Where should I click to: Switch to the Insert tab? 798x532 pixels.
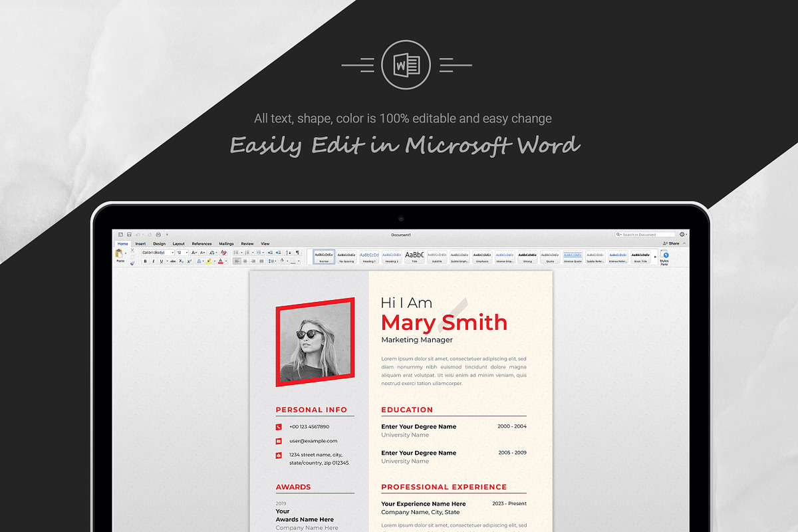[x=140, y=243]
